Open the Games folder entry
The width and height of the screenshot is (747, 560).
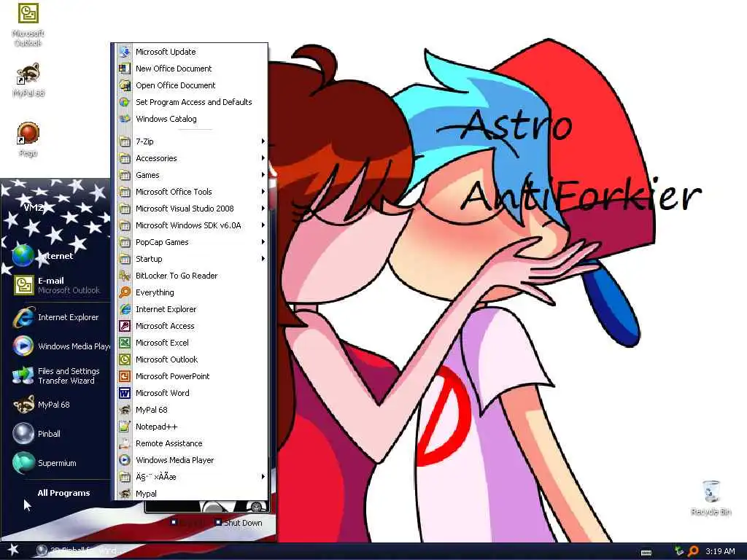192,175
